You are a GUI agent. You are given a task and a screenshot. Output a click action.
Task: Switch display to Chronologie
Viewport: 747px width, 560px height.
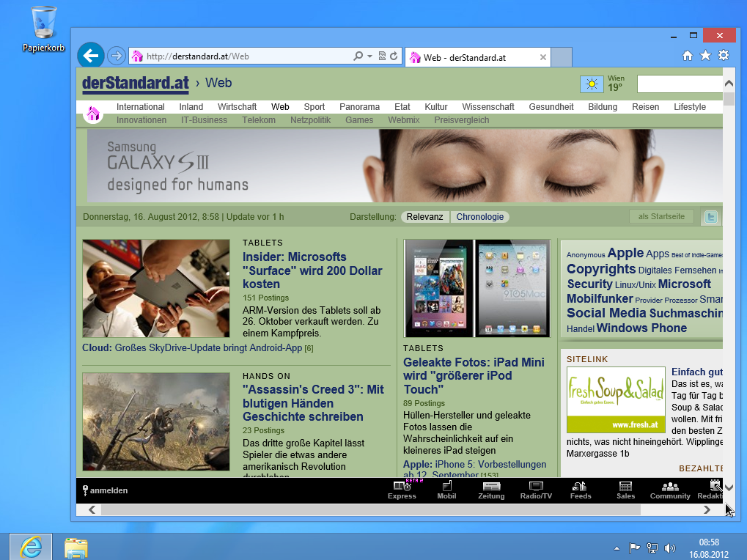479,217
